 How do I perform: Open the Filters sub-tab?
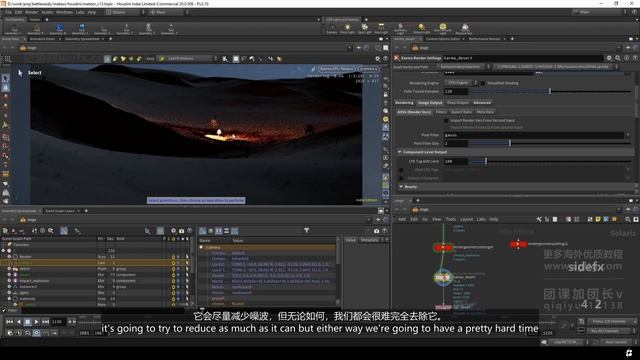tap(441, 112)
